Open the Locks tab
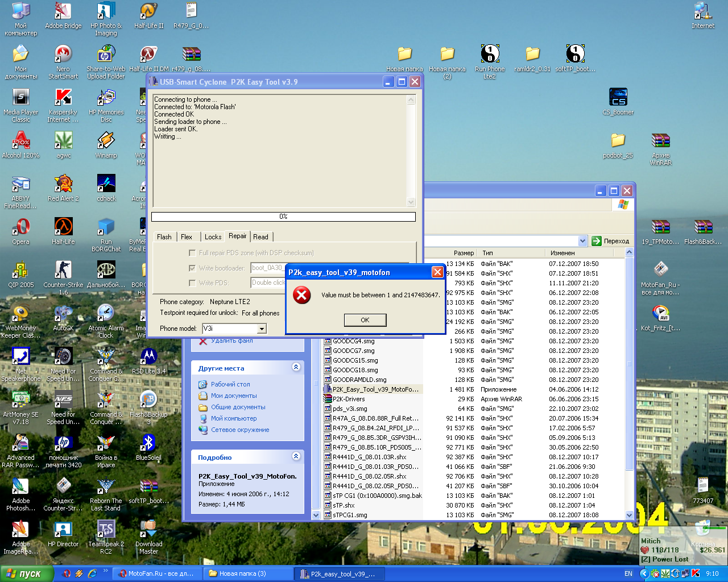The image size is (728, 582). point(213,237)
